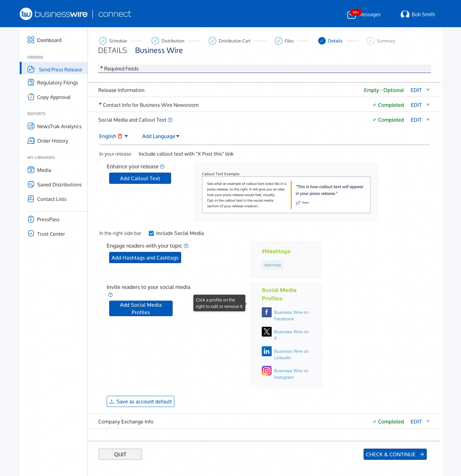Viewport: 461px width, 476px height.
Task: Click help icon beside Social Media and Callout Text
Action: coord(170,120)
